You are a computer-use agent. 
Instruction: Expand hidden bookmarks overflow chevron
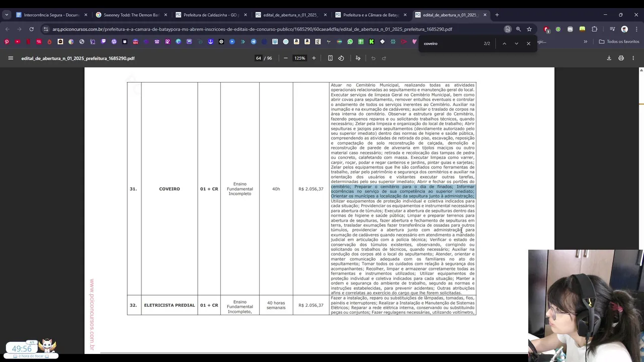tap(585, 42)
